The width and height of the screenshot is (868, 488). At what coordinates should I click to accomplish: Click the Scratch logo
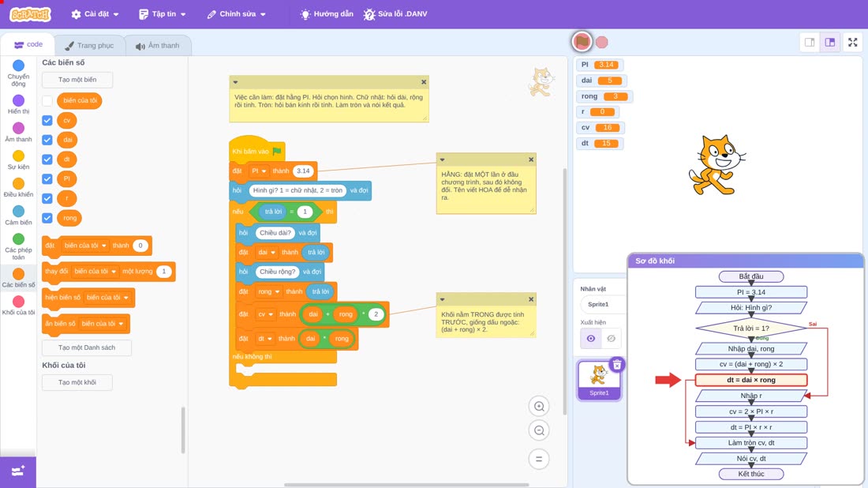[x=31, y=14]
